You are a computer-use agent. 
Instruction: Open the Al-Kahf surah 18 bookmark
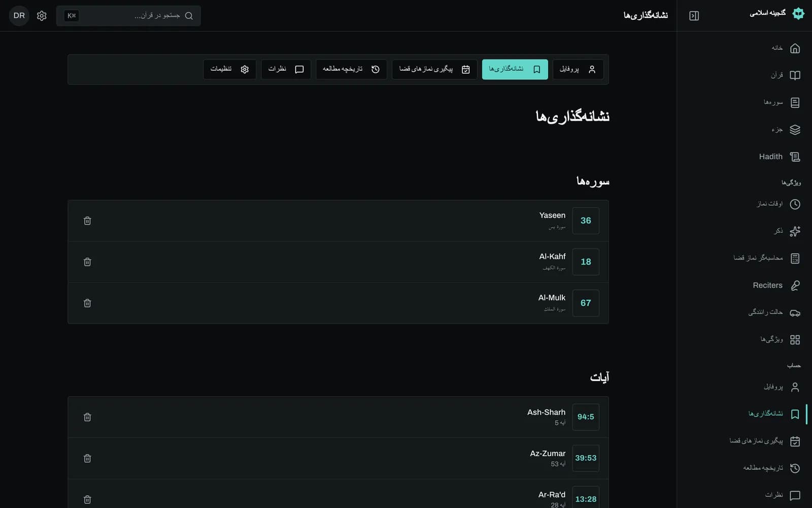coord(338,262)
